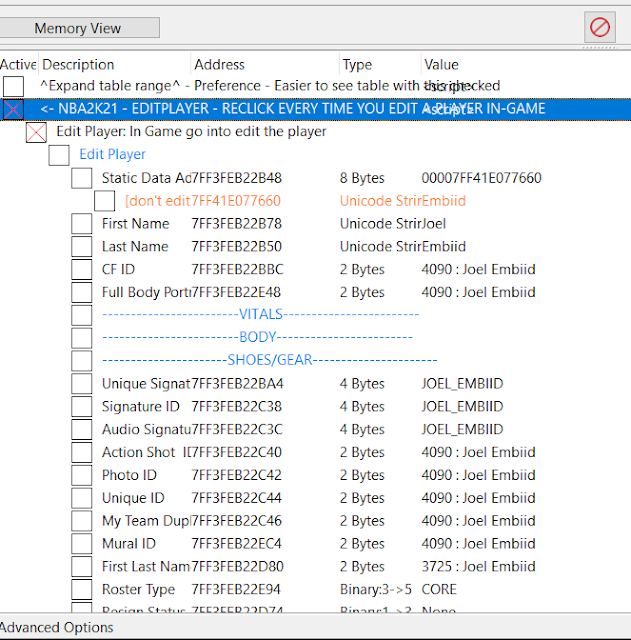Freeze the CF ID entry checkbox
The height and width of the screenshot is (640, 631).
click(x=82, y=269)
